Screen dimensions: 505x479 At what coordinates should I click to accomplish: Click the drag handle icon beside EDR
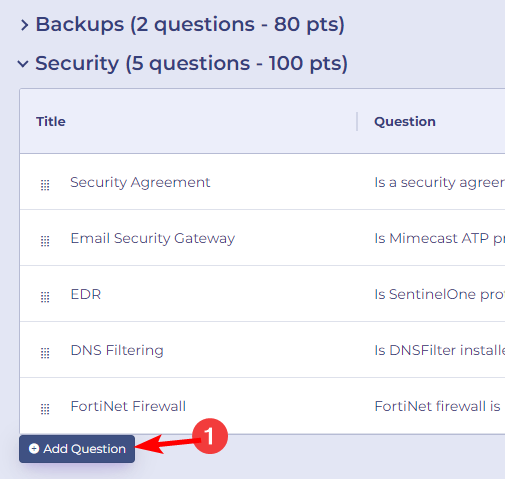(x=45, y=297)
